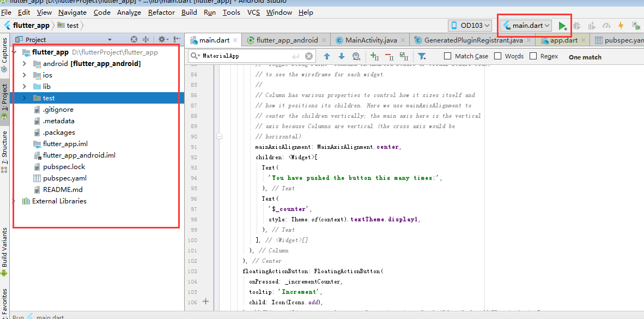Add selection for next occurrence icon
The width and height of the screenshot is (644, 319).
(374, 56)
